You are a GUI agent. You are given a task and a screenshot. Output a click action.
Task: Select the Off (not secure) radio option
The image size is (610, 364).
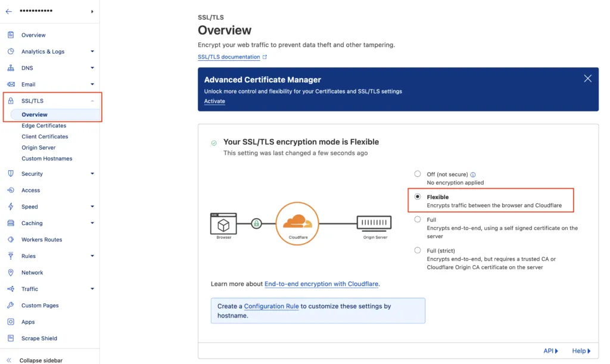[x=418, y=174]
